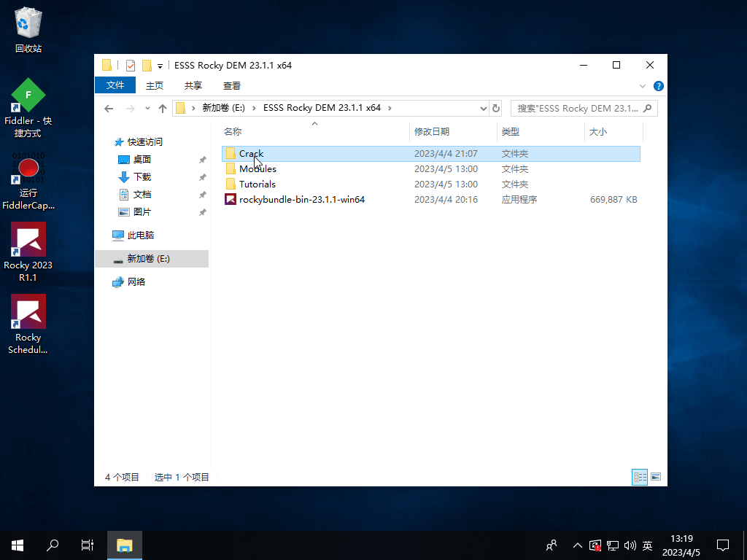Open the notification center icon
Screen dimensions: 747x560
tap(723, 545)
